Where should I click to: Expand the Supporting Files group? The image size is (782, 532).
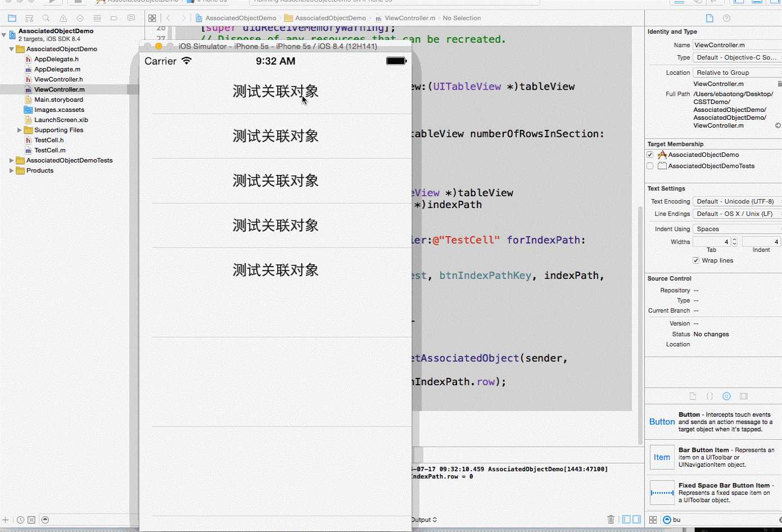[19, 130]
